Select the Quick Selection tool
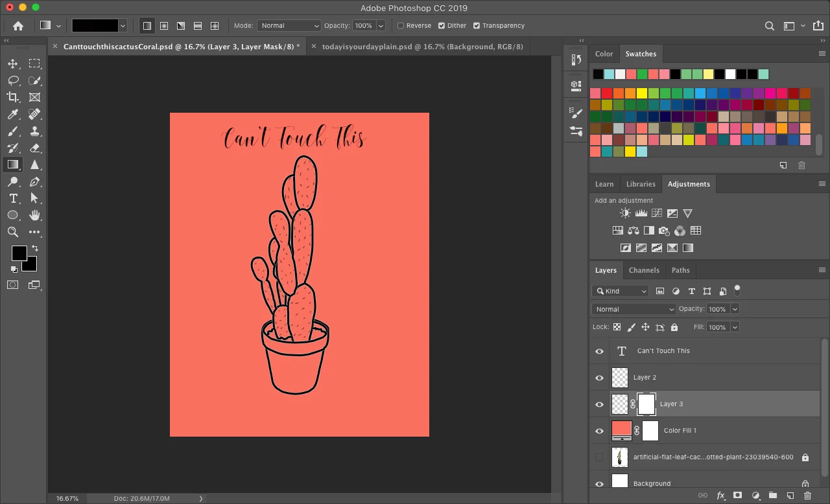The width and height of the screenshot is (830, 504). [35, 80]
